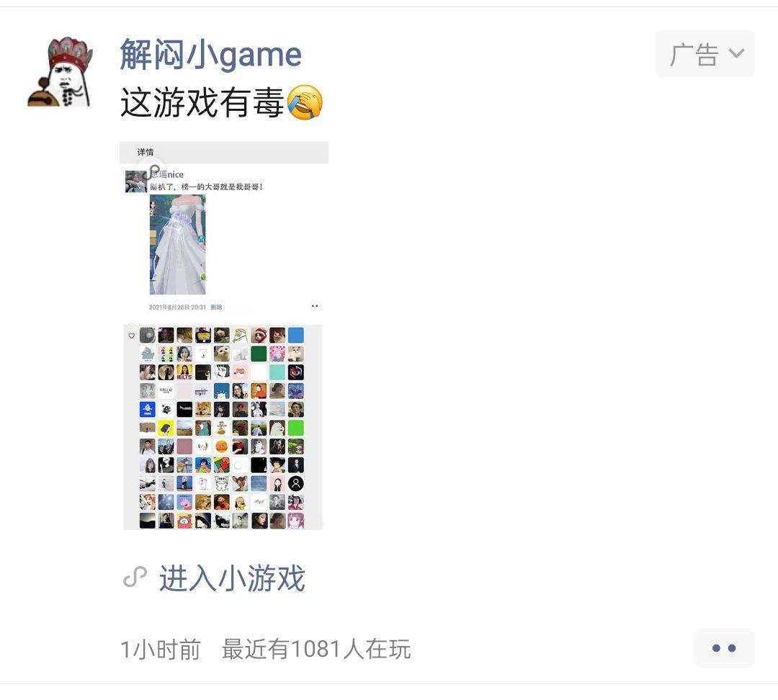Click the laughing-crying emoji after 这游戏有毒

point(305,102)
